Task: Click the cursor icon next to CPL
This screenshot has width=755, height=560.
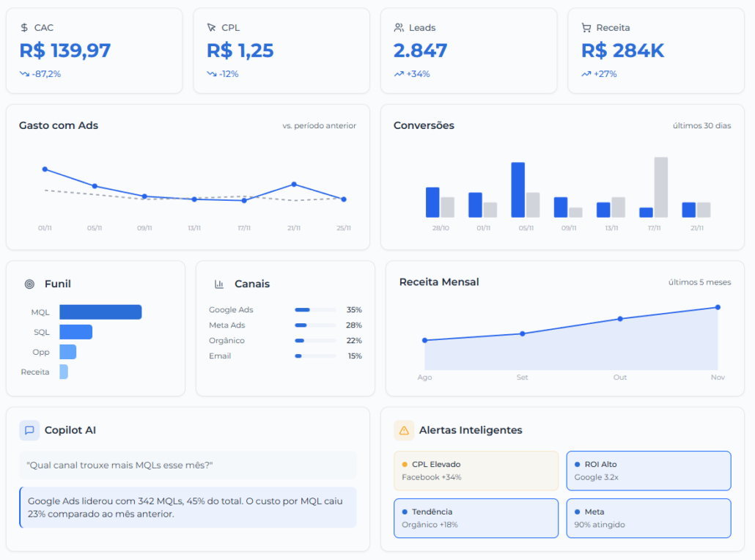Action: [212, 28]
